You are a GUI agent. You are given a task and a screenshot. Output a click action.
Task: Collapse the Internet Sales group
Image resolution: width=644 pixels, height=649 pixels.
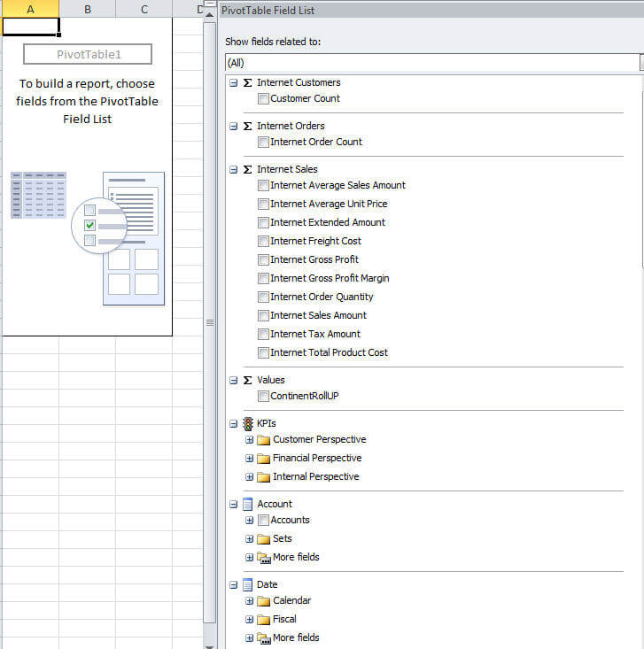tap(234, 170)
